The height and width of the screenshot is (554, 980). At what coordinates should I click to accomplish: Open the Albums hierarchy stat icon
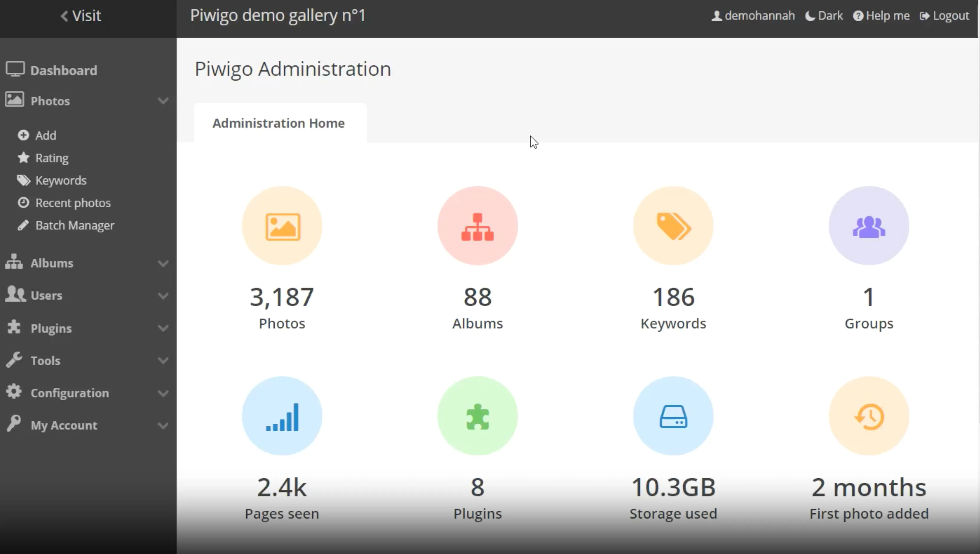click(477, 226)
